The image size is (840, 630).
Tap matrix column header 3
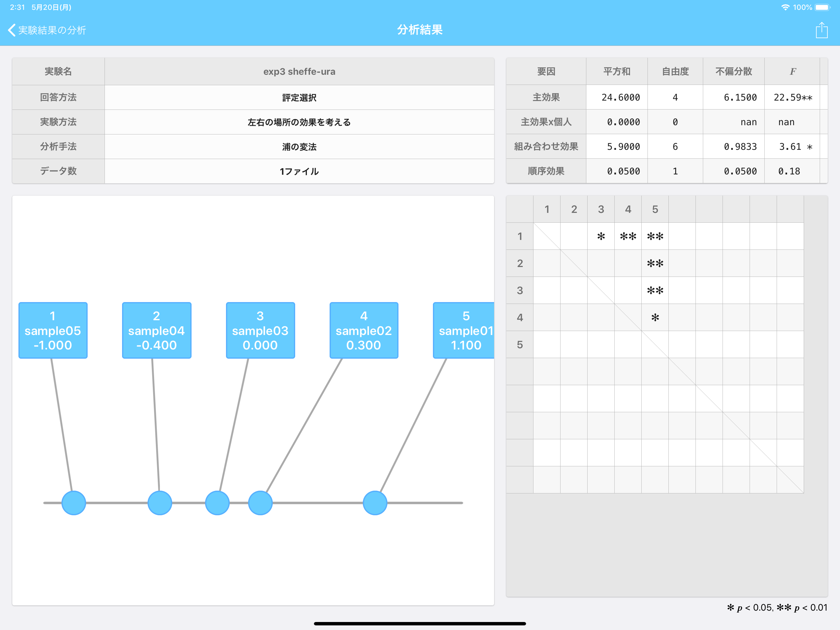pos(601,209)
